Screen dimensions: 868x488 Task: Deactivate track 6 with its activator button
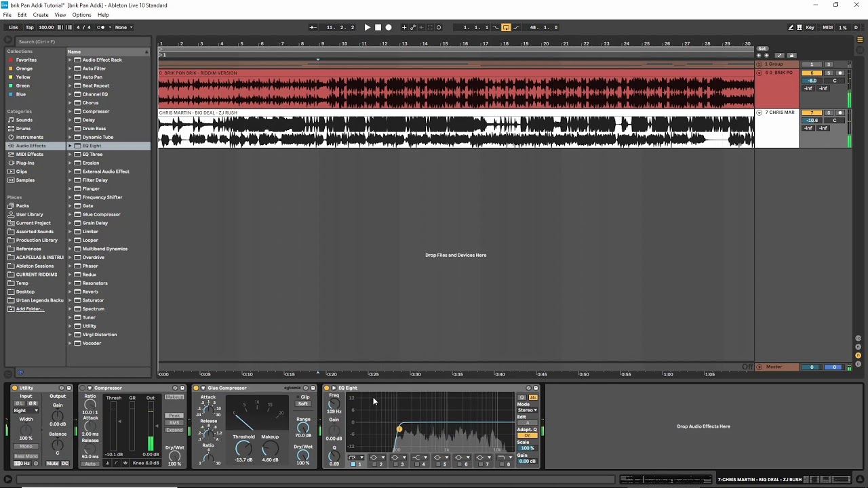[x=812, y=73]
